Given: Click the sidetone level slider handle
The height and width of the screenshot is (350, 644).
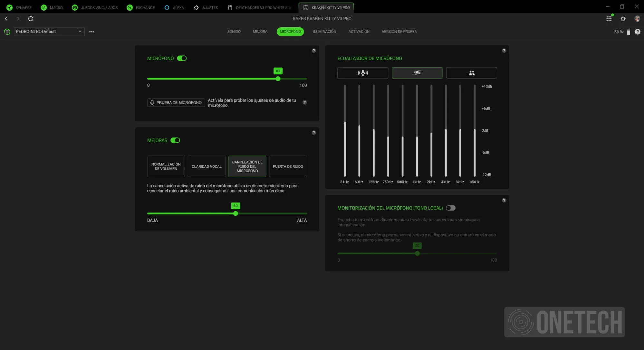Looking at the screenshot, I should [x=417, y=253].
